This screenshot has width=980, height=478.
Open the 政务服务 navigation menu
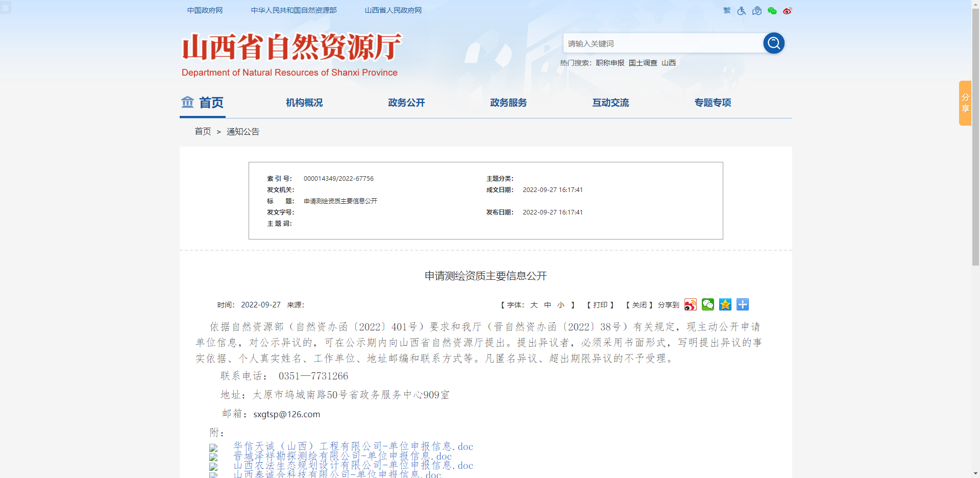pos(508,103)
